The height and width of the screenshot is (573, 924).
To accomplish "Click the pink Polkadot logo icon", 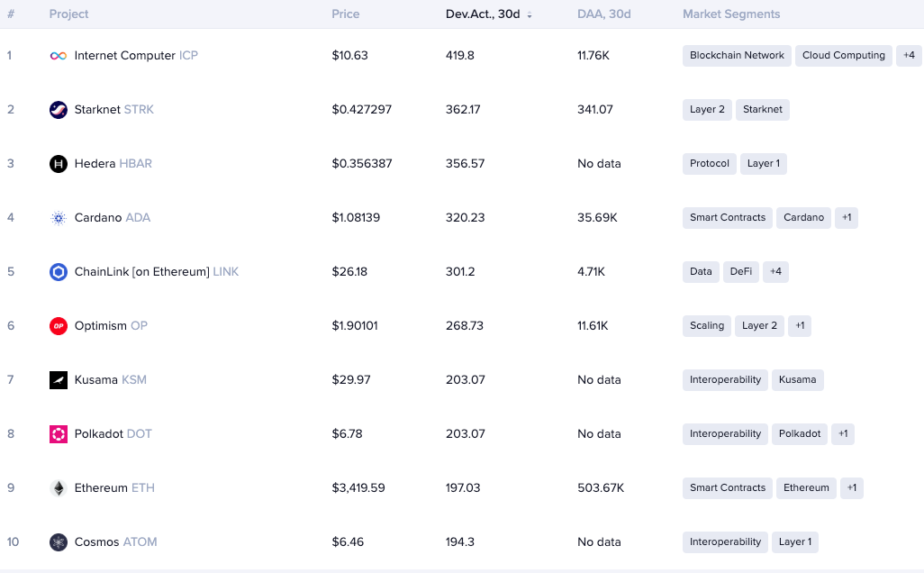I will (59, 434).
